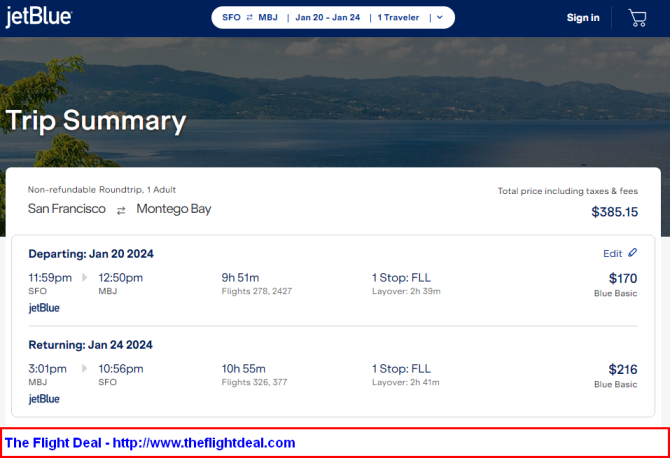The height and width of the screenshot is (458, 670).
Task: Click departure time 11:59pm
Action: click(50, 278)
